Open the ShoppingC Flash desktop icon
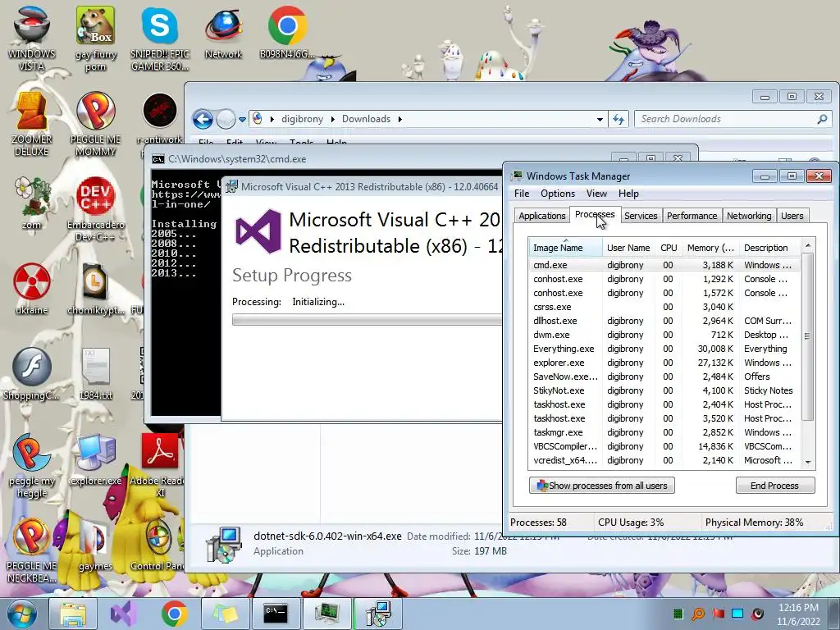Viewport: 840px width, 630px height. point(31,374)
